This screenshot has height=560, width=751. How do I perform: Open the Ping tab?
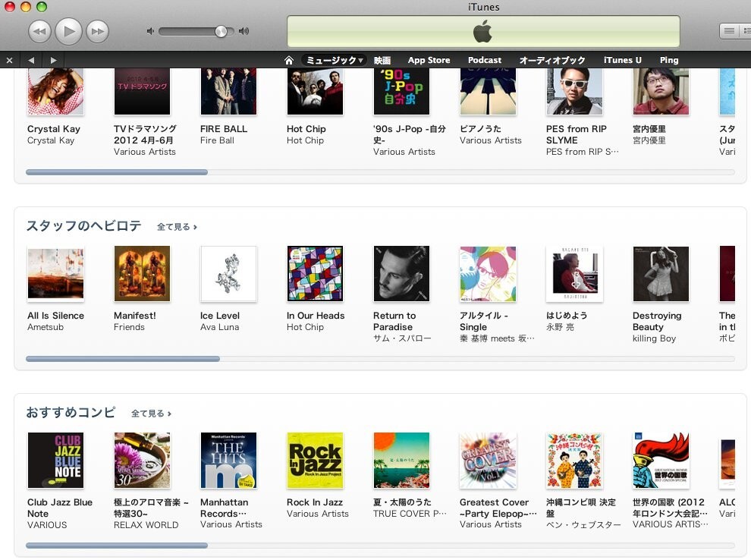point(668,61)
